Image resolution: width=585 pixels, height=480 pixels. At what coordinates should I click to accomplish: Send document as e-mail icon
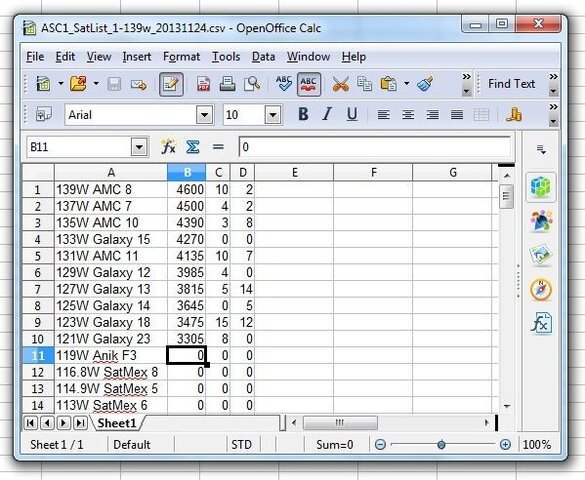point(139,85)
